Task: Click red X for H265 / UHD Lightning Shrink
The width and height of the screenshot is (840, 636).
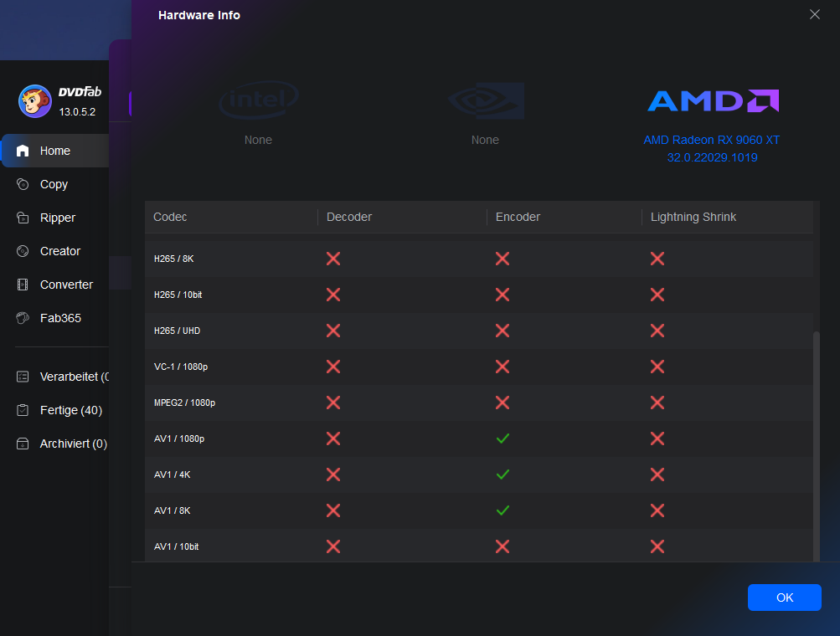Action: coord(657,331)
